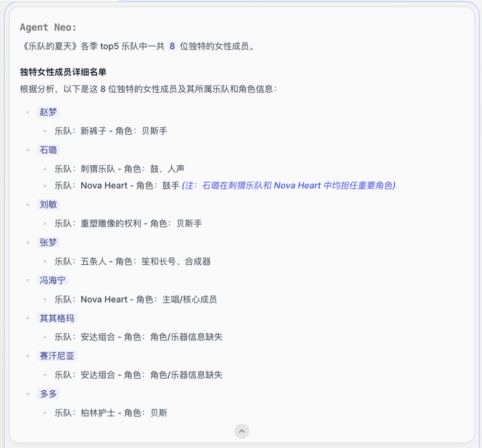Click the 刘敏 highlighted name
The height and width of the screenshot is (448, 482).
coord(48,204)
